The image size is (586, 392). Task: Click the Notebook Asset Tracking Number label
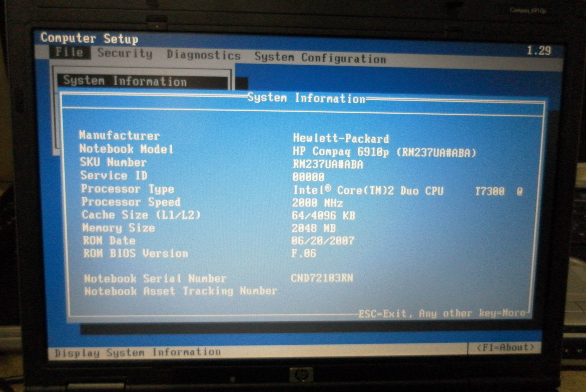point(181,291)
